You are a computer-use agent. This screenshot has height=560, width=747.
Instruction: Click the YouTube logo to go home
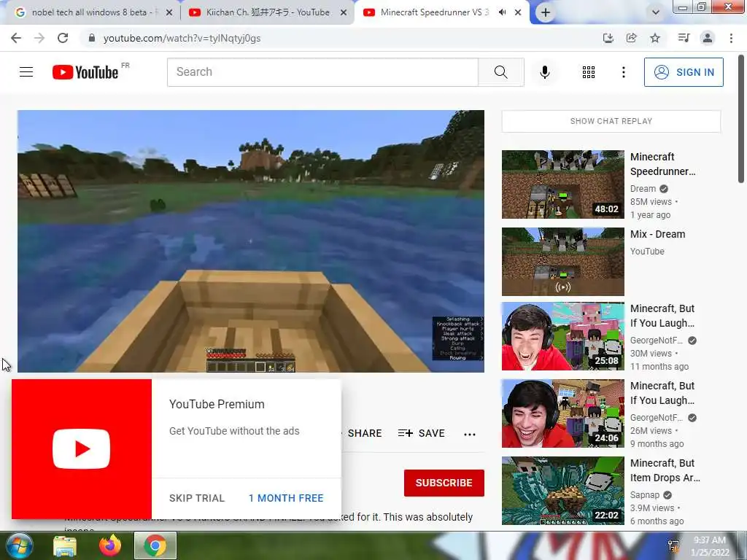point(86,72)
